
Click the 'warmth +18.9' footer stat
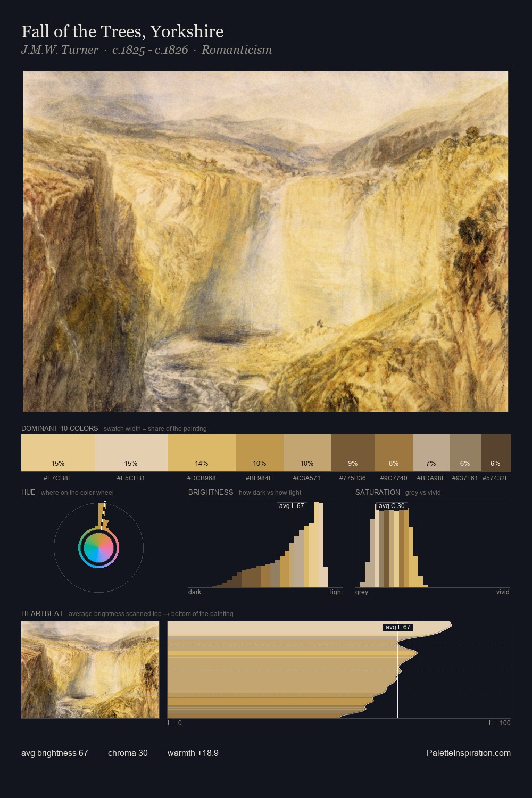pyautogui.click(x=193, y=753)
